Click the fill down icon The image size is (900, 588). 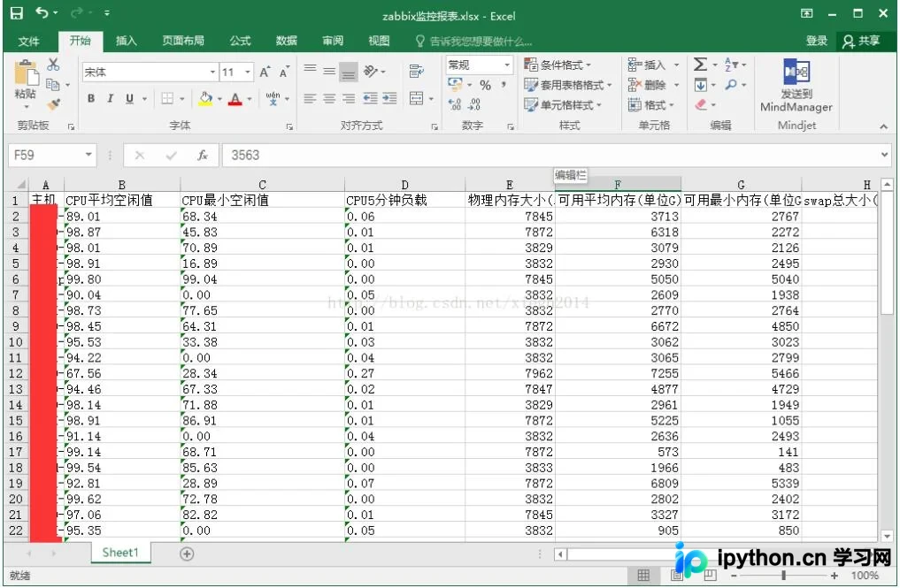pyautogui.click(x=700, y=86)
